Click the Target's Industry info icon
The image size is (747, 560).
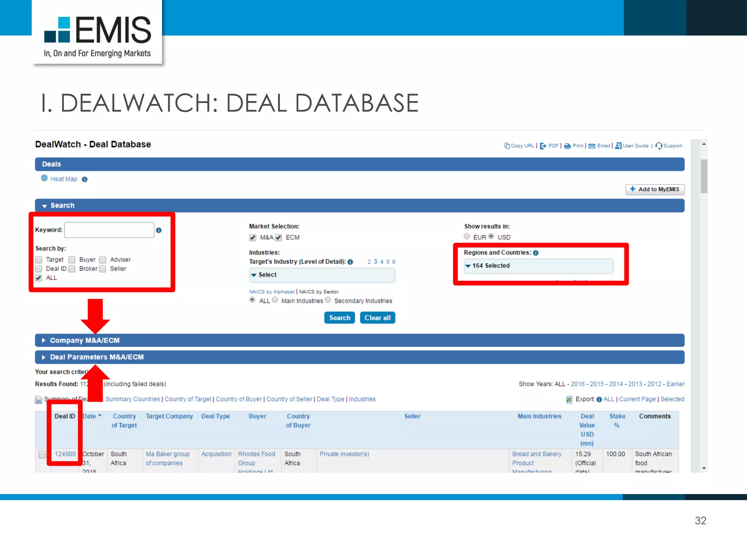pyautogui.click(x=350, y=262)
